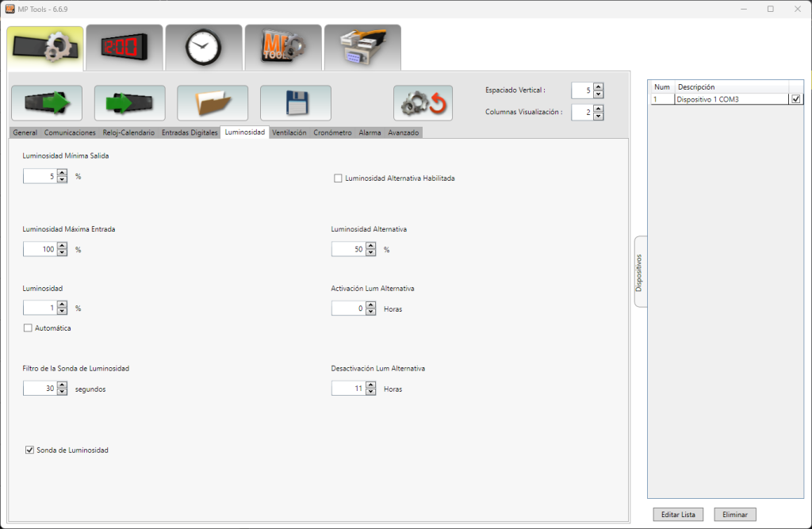Image resolution: width=812 pixels, height=529 pixels.
Task: Toggle the Automática luminosity checkbox
Action: [28, 328]
